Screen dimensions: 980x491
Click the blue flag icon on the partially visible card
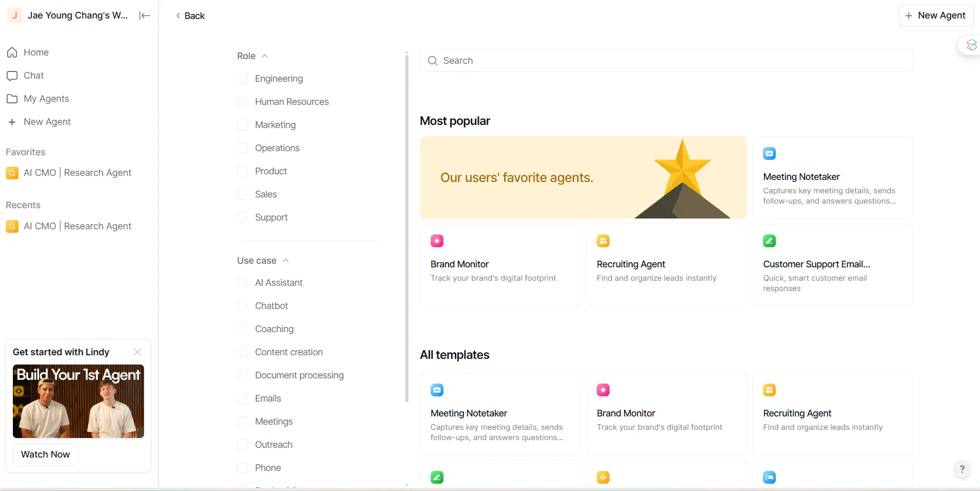(770, 477)
